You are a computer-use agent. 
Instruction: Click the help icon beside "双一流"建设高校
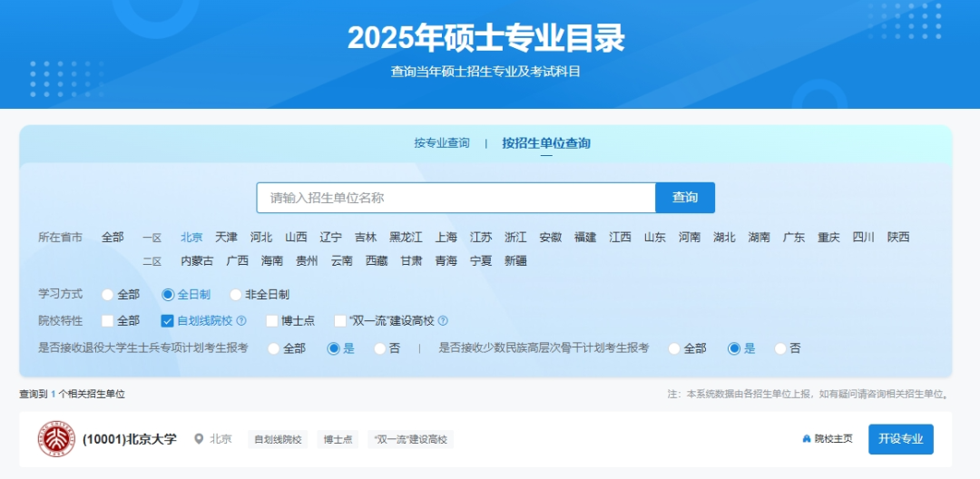(443, 320)
